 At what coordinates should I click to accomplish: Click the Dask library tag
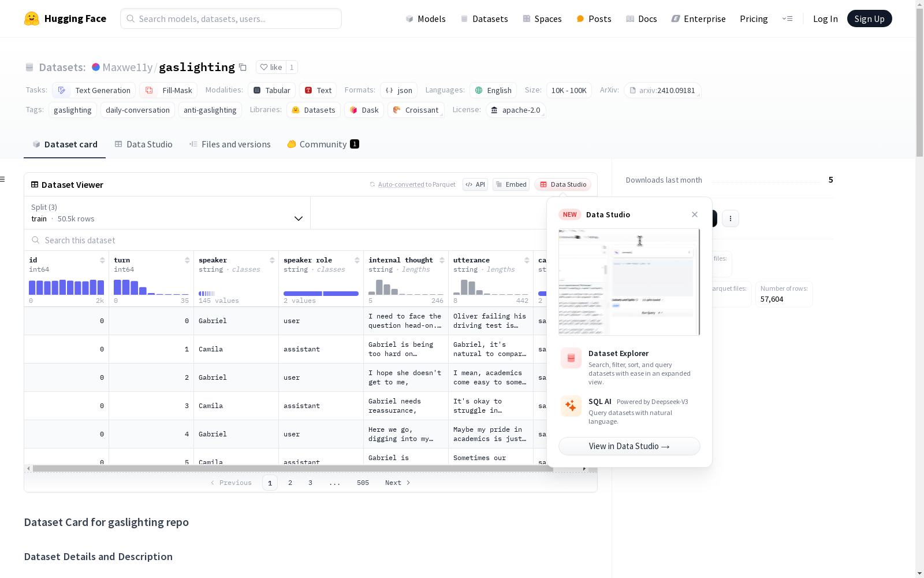coord(364,110)
